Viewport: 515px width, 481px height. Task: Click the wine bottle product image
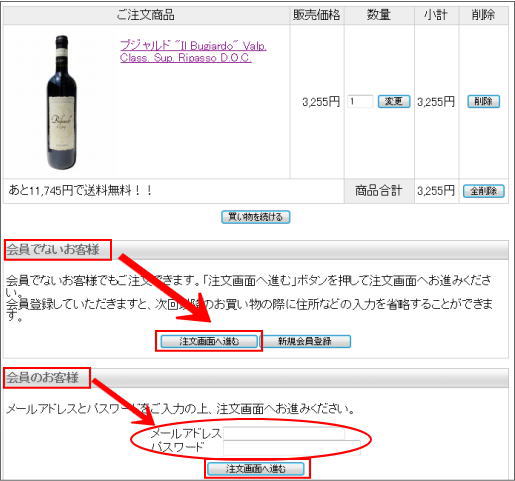62,102
